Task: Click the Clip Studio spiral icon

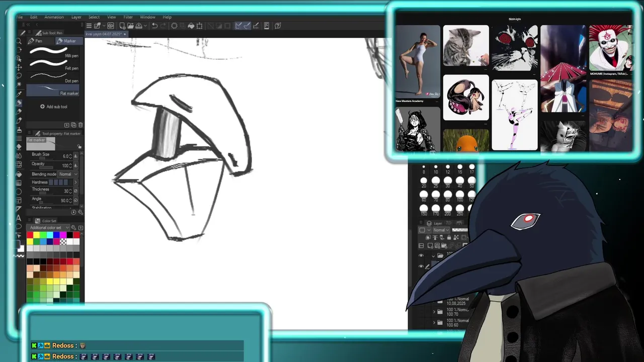Action: tap(111, 26)
